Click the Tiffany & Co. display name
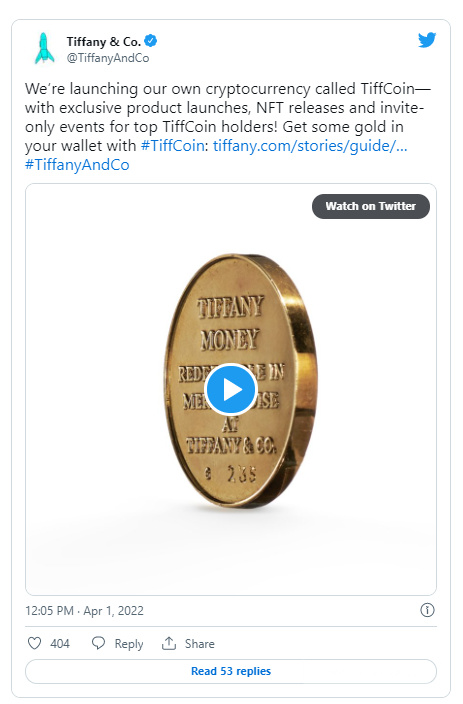463x704 pixels. tap(104, 42)
